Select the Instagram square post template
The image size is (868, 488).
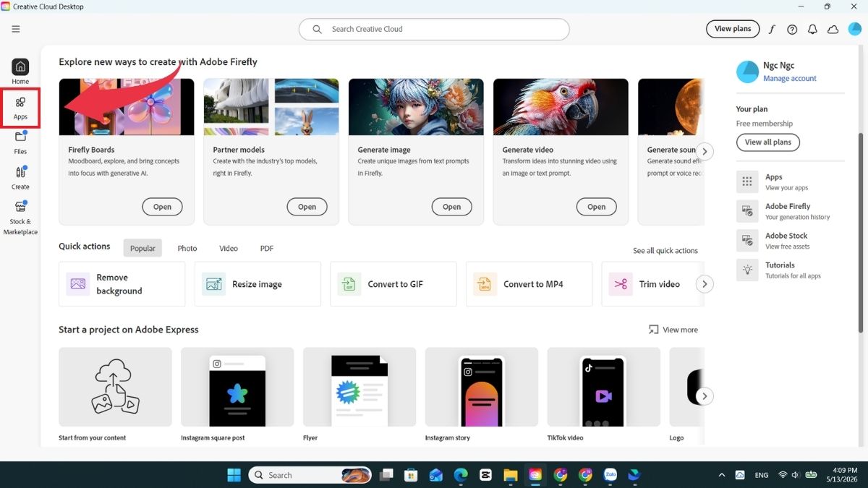pyautogui.click(x=237, y=387)
